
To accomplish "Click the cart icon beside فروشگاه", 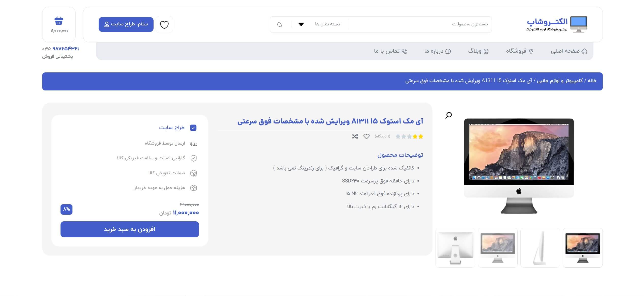I will coord(531,51).
